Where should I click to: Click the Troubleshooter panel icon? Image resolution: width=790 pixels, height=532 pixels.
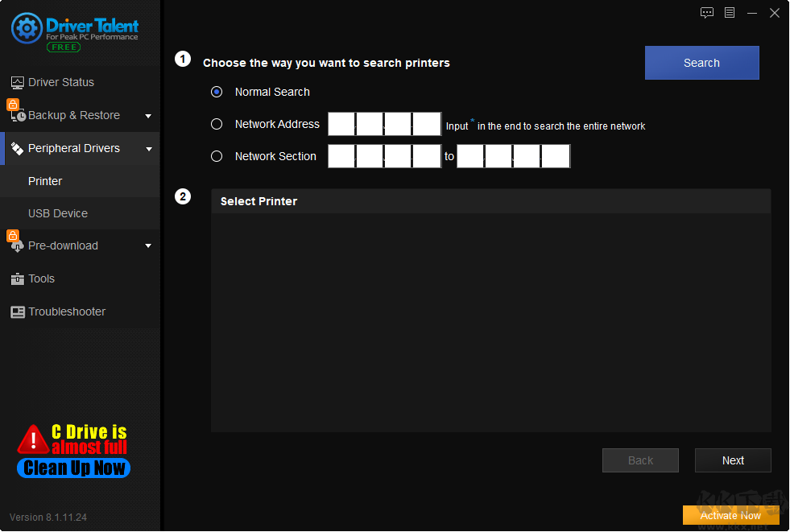pos(17,312)
